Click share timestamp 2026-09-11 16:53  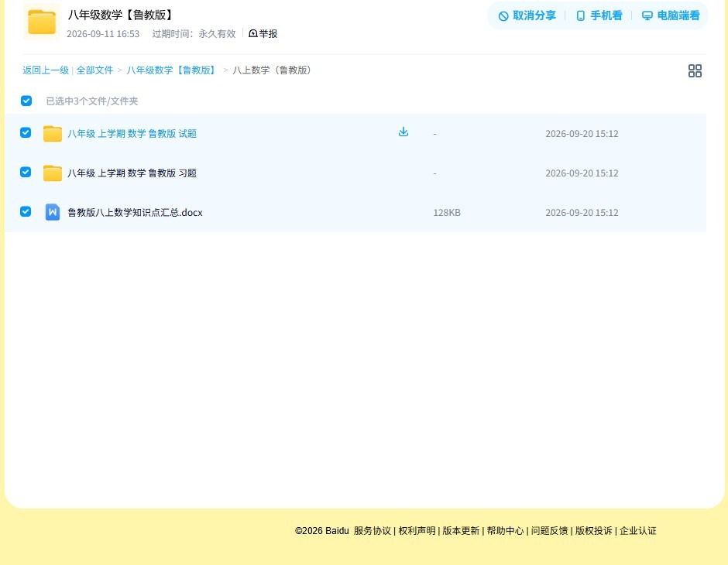click(x=103, y=34)
